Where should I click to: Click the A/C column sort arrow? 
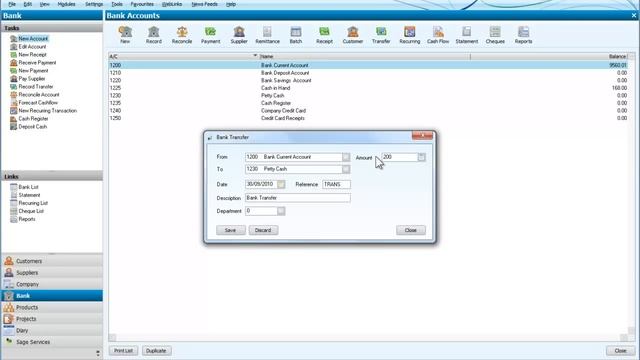click(255, 56)
